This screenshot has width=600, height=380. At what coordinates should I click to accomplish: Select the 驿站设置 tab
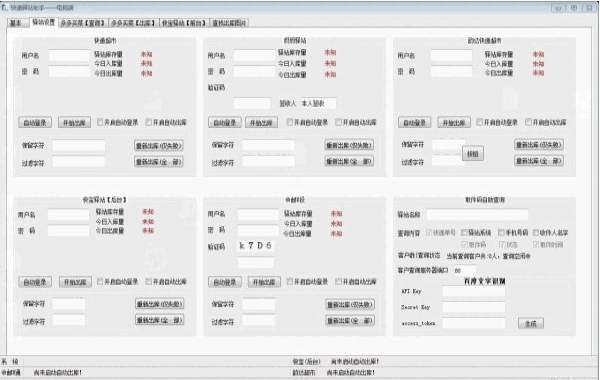(x=44, y=22)
